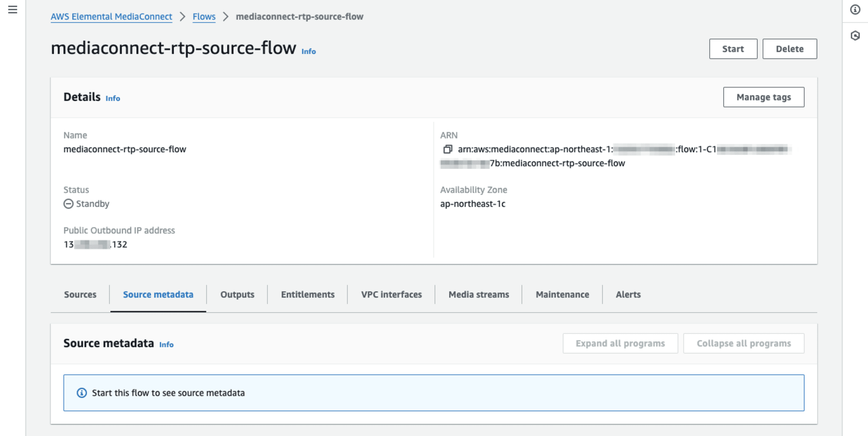Open the hamburger navigation menu

(x=13, y=10)
